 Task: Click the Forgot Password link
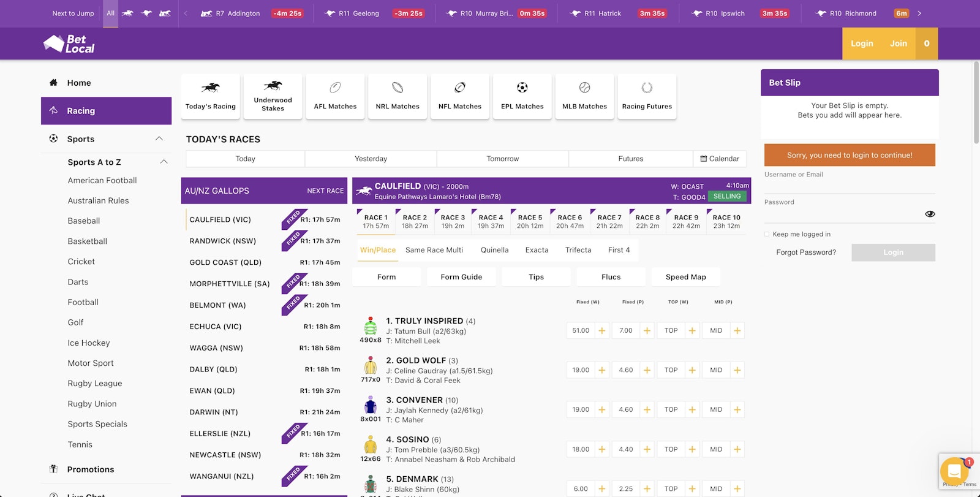pos(805,252)
